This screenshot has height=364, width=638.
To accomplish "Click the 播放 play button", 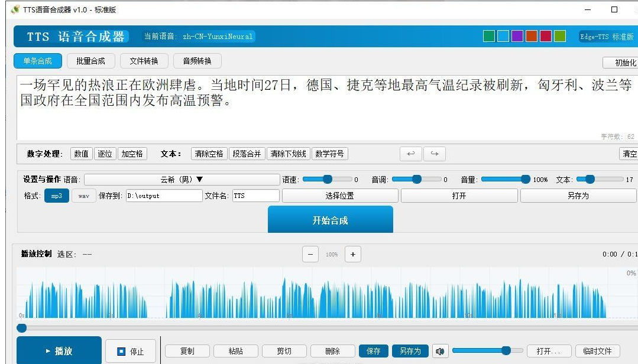I will [x=59, y=350].
